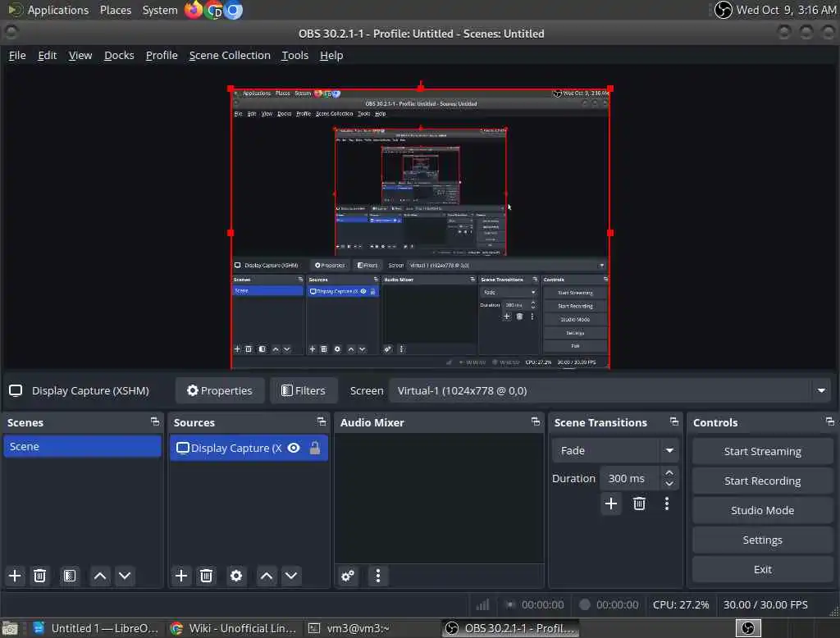Undock the Audio Mixer panel

pos(536,422)
